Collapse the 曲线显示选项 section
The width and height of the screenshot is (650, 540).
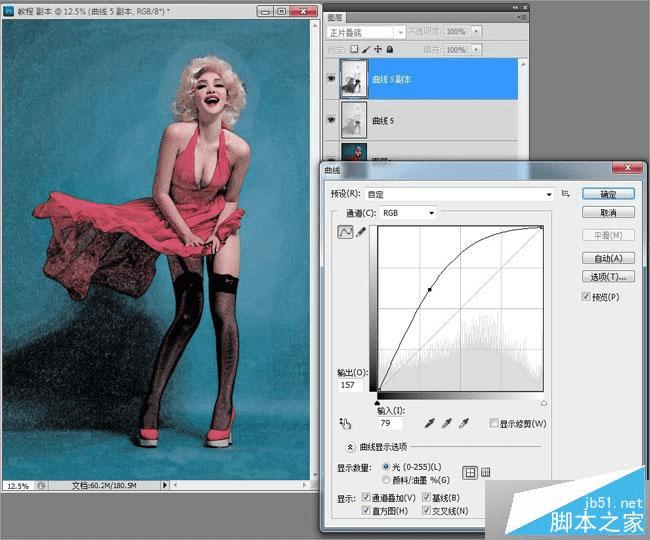(x=350, y=447)
